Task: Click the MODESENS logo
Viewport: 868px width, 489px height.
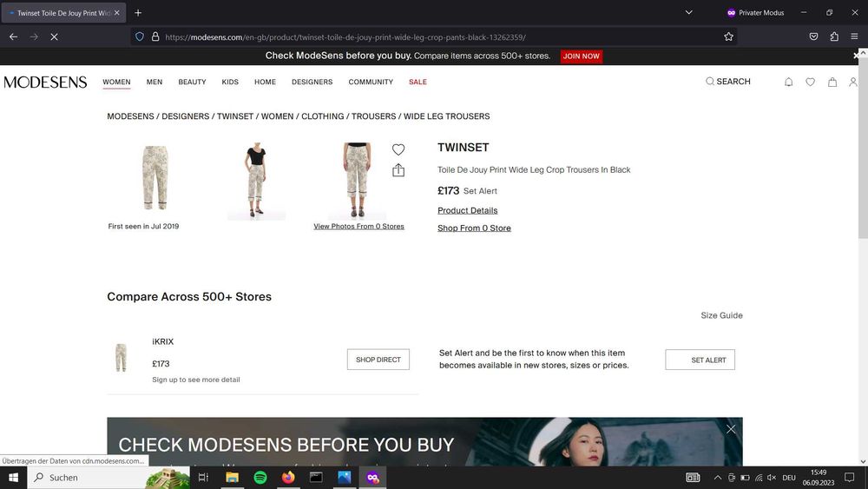Action: pos(45,82)
